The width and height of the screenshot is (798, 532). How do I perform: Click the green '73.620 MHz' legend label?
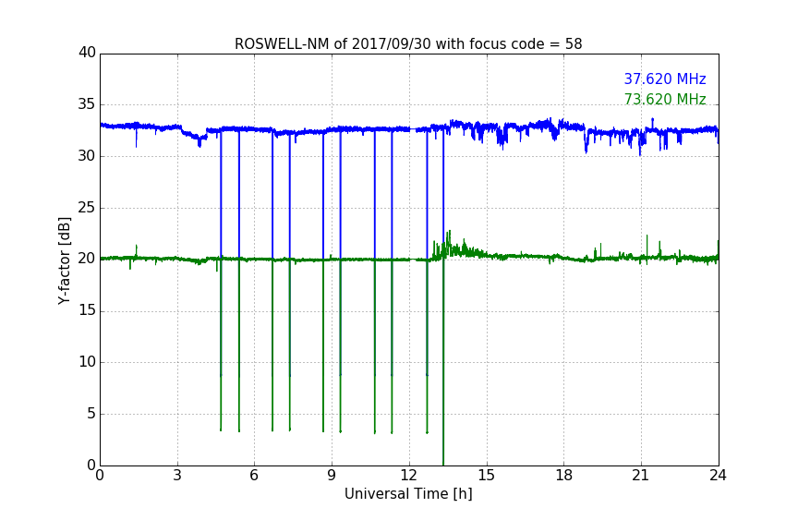665,99
